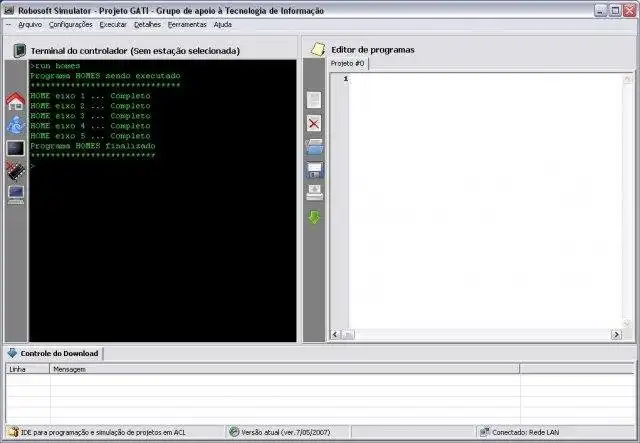Click editor vertical scrollbar up arrow
This screenshot has height=443, width=640.
628,80
